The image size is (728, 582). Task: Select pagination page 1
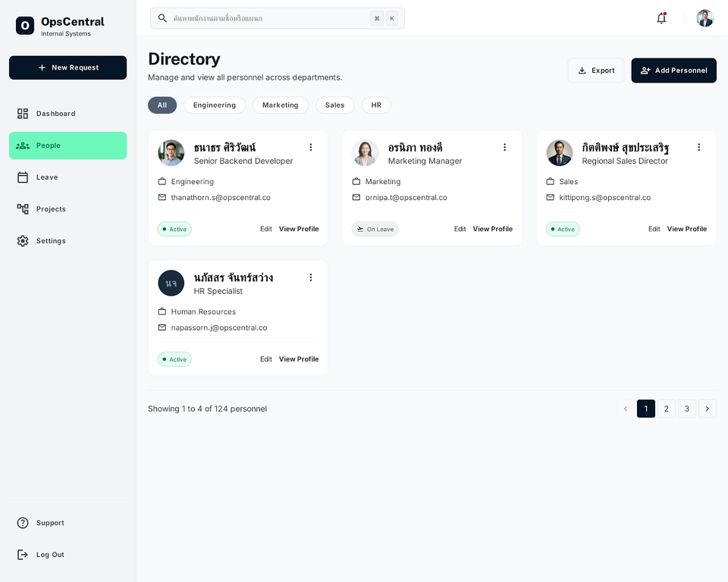(646, 409)
